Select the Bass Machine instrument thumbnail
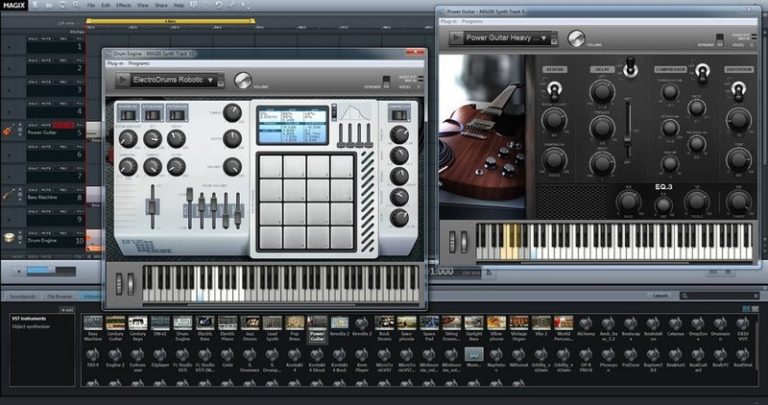The image size is (768, 405). (x=93, y=323)
